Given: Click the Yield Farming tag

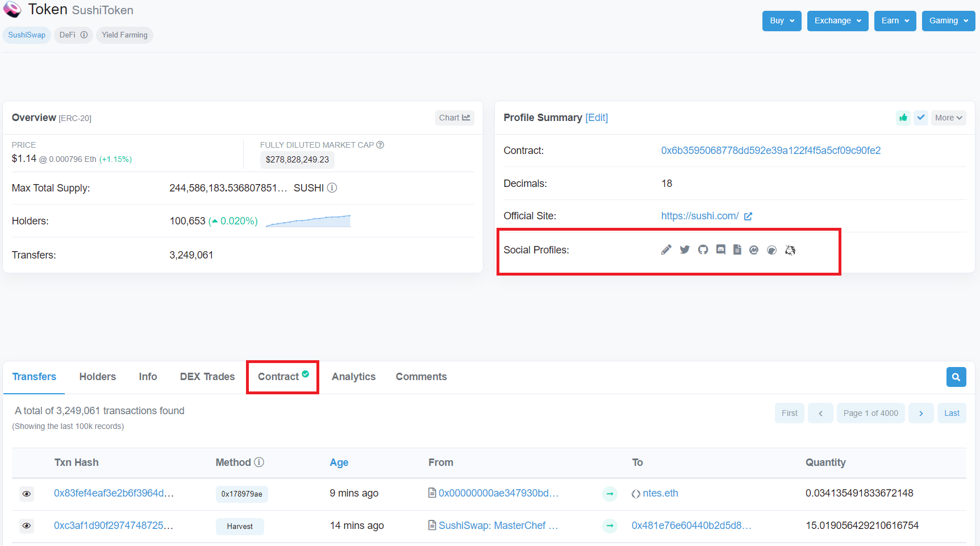Looking at the screenshot, I should 124,35.
